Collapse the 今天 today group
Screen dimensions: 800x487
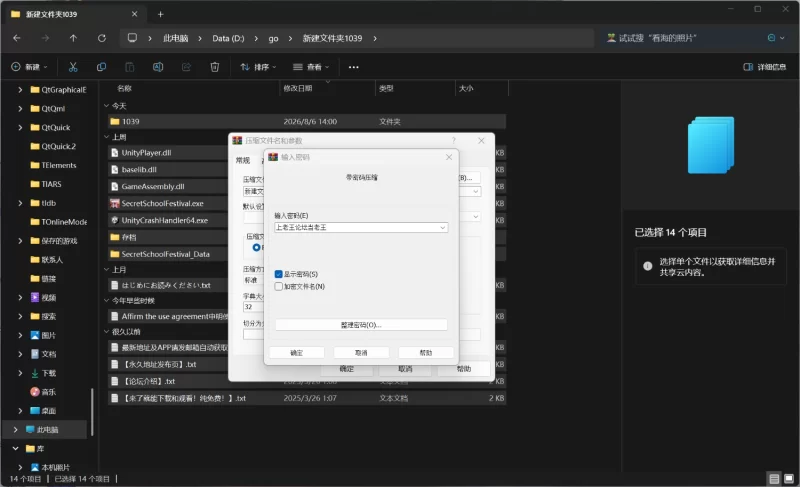click(x=107, y=106)
